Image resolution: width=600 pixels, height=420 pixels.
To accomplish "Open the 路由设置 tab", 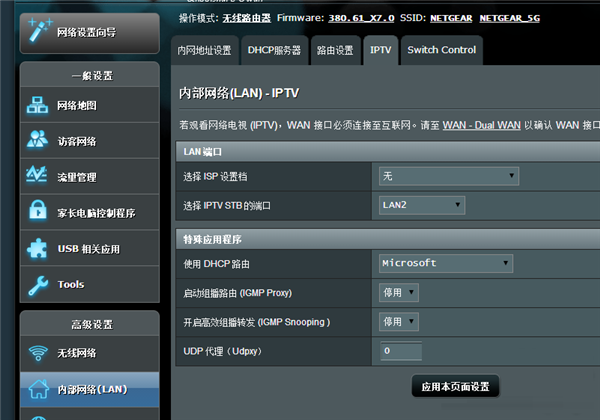I will [x=335, y=50].
